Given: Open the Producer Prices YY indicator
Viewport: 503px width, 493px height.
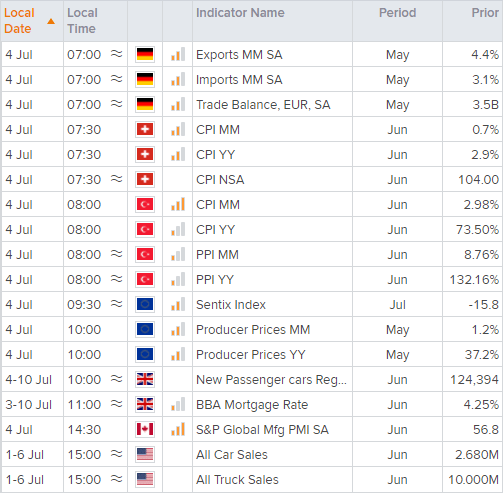Looking at the screenshot, I should click(251, 355).
